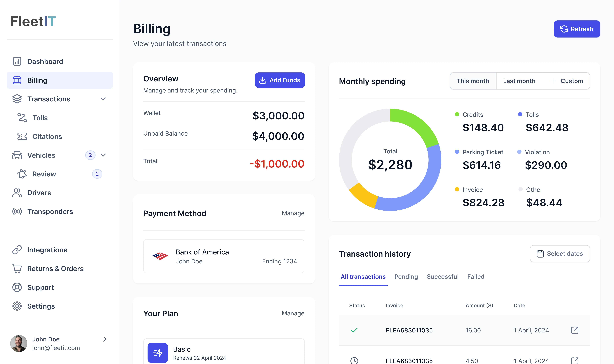Click the Drivers people icon

click(x=17, y=193)
